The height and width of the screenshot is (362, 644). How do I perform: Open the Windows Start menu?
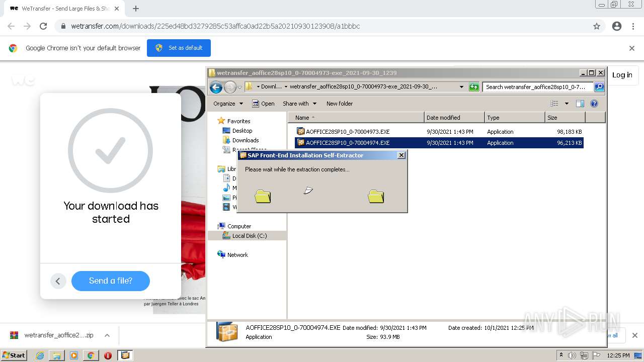14,355
